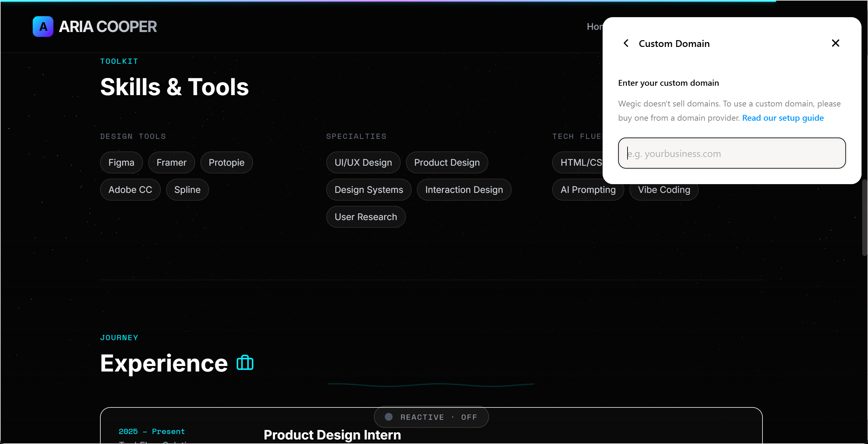Close the Custom Domain panel
The height and width of the screenshot is (444, 868).
[835, 43]
